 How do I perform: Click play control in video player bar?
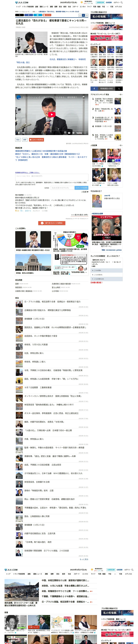19,133
